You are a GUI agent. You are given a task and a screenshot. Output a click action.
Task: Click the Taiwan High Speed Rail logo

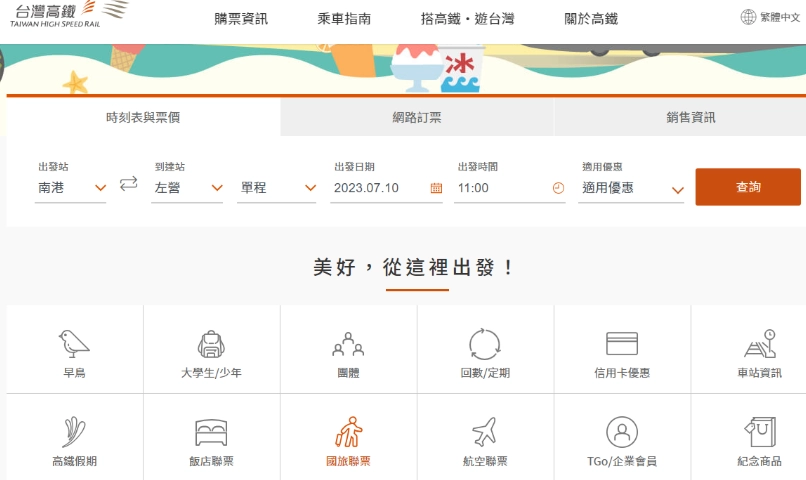point(69,14)
